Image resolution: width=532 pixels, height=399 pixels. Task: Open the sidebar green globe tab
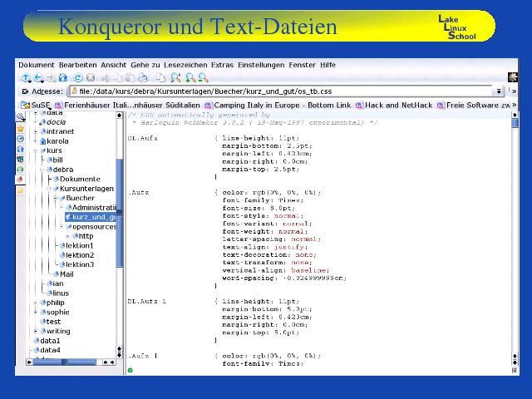pyautogui.click(x=20, y=169)
